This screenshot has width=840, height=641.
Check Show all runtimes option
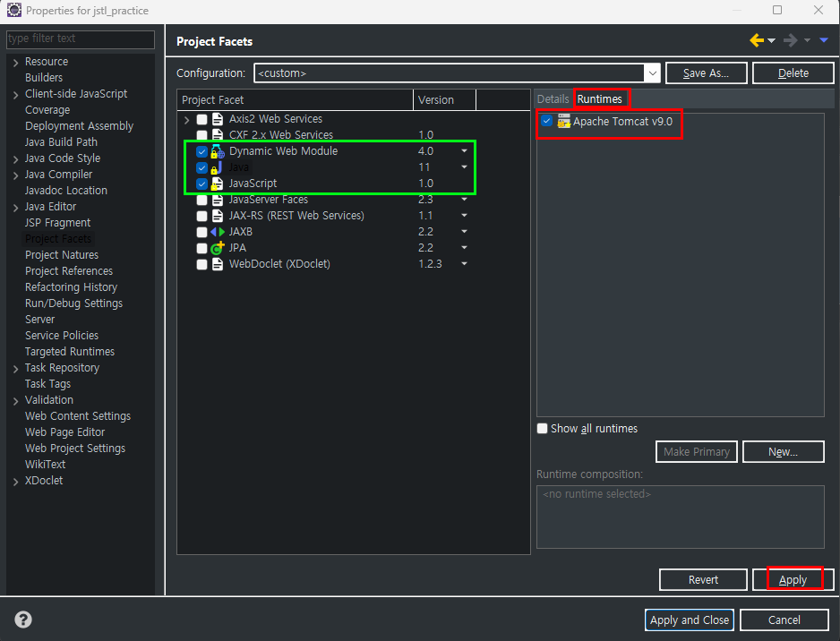click(542, 429)
